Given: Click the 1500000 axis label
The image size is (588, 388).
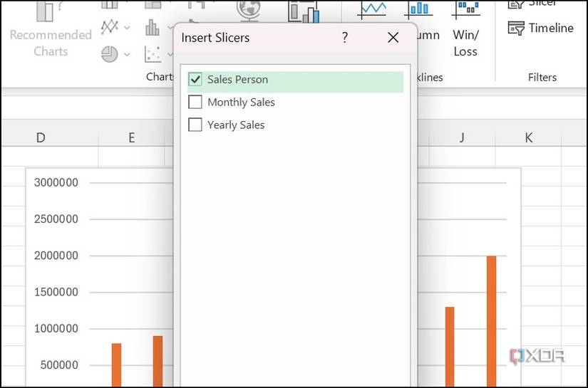Looking at the screenshot, I should point(56,292).
